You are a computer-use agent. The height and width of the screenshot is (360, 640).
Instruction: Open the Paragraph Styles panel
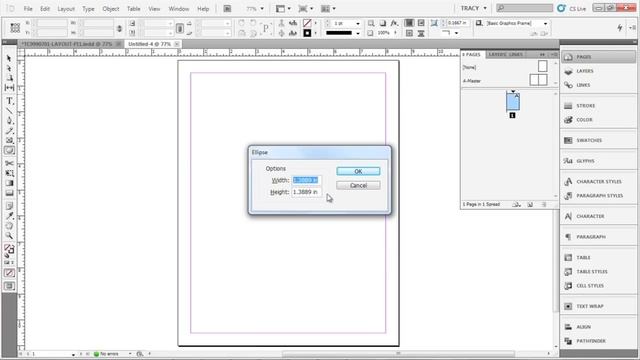click(598, 196)
